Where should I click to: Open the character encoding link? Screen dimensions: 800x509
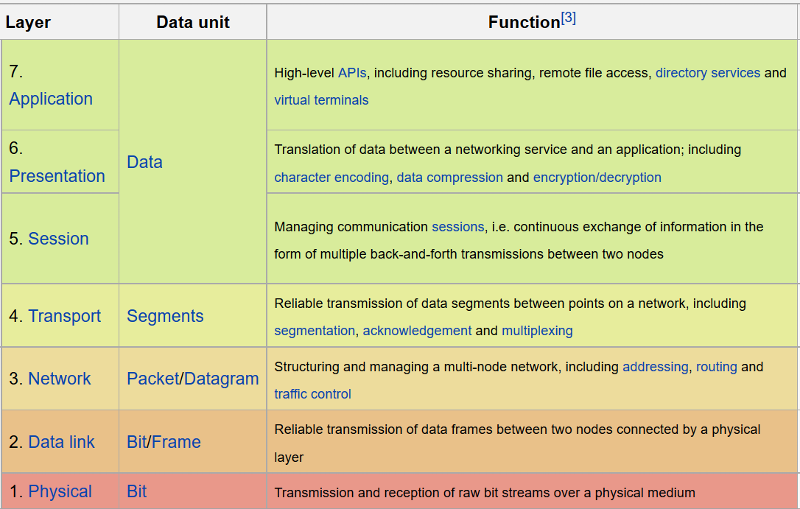pyautogui.click(x=332, y=177)
